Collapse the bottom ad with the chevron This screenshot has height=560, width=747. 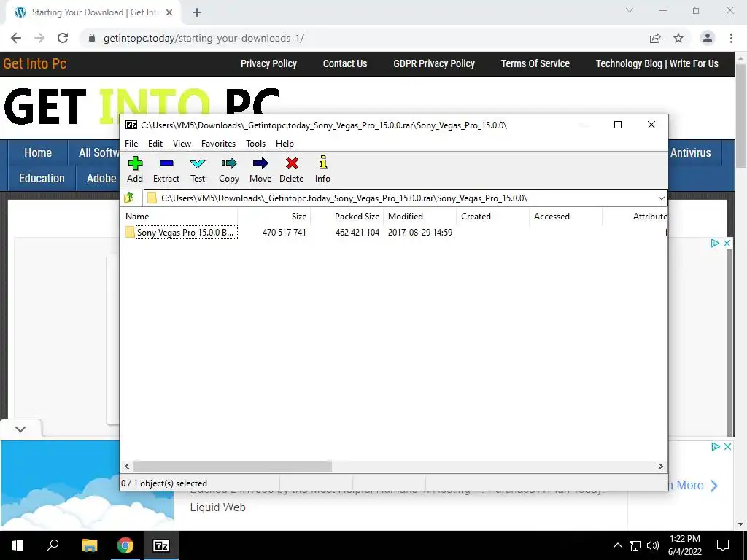(x=20, y=429)
